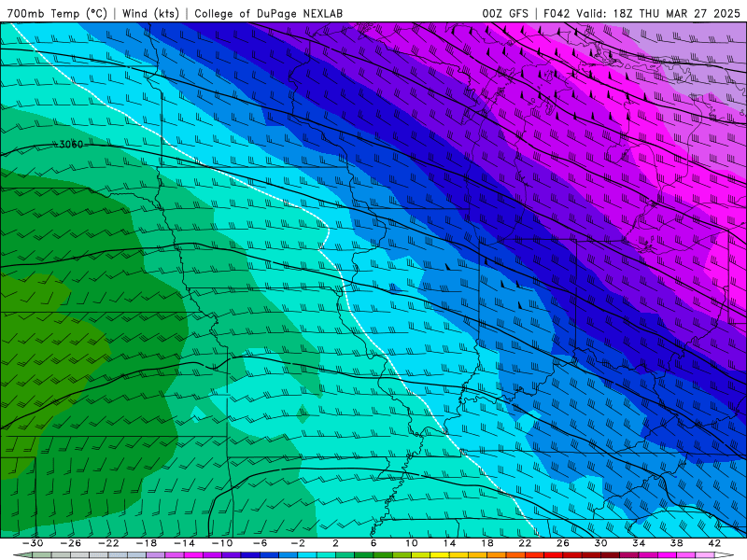Click the '22' colorbar scale label

coord(525,543)
